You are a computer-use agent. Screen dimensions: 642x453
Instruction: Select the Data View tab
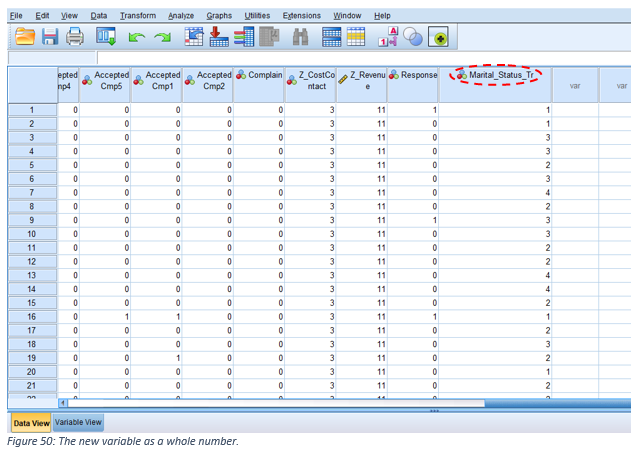click(x=29, y=423)
